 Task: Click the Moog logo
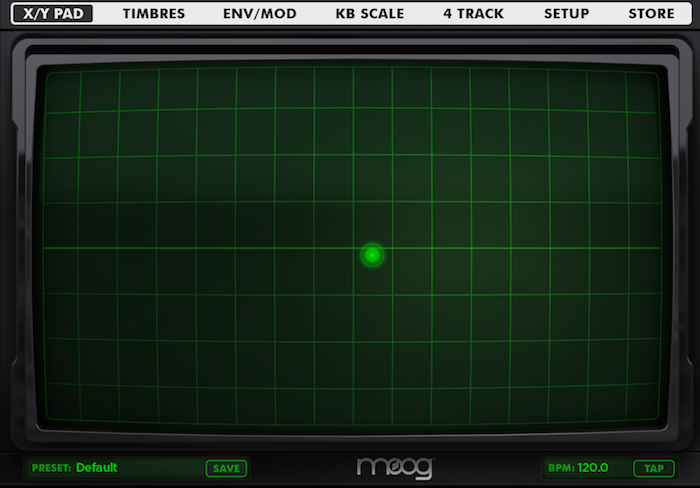point(395,468)
